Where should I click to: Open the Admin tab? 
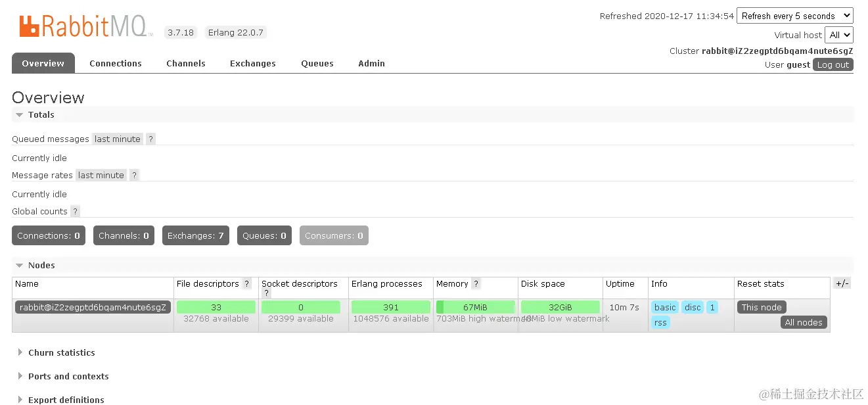pos(372,63)
